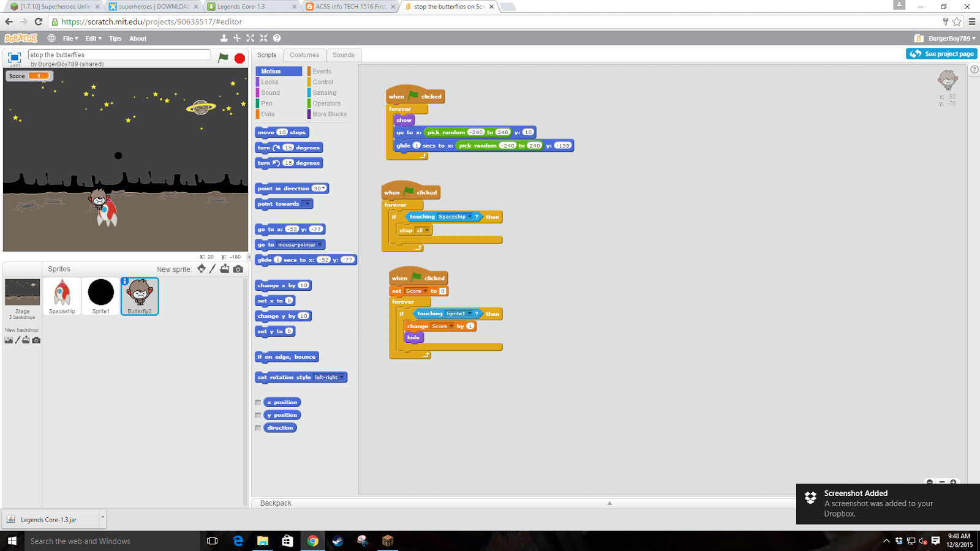Select the shrink sprite tool

(263, 38)
